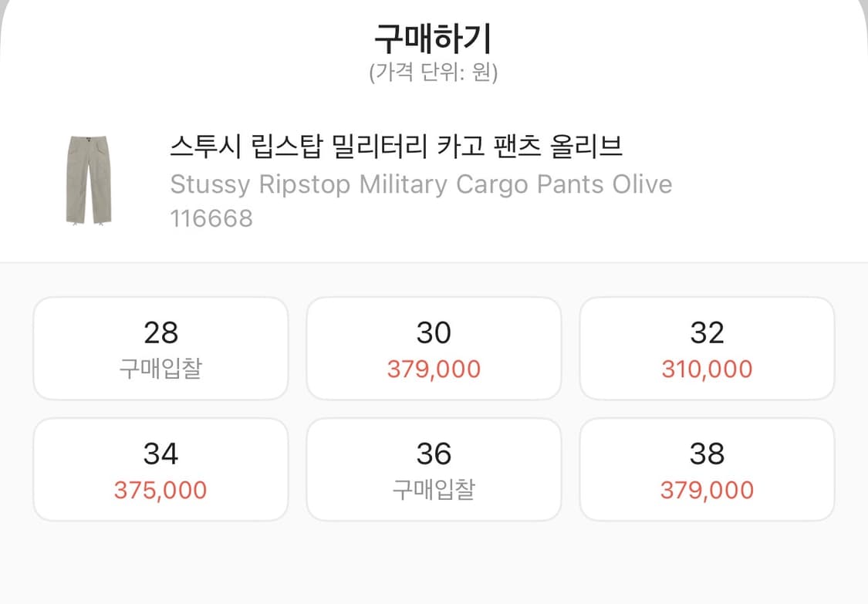868x604 pixels.
Task: Choose size 38 for 379,000 won
Action: point(707,468)
